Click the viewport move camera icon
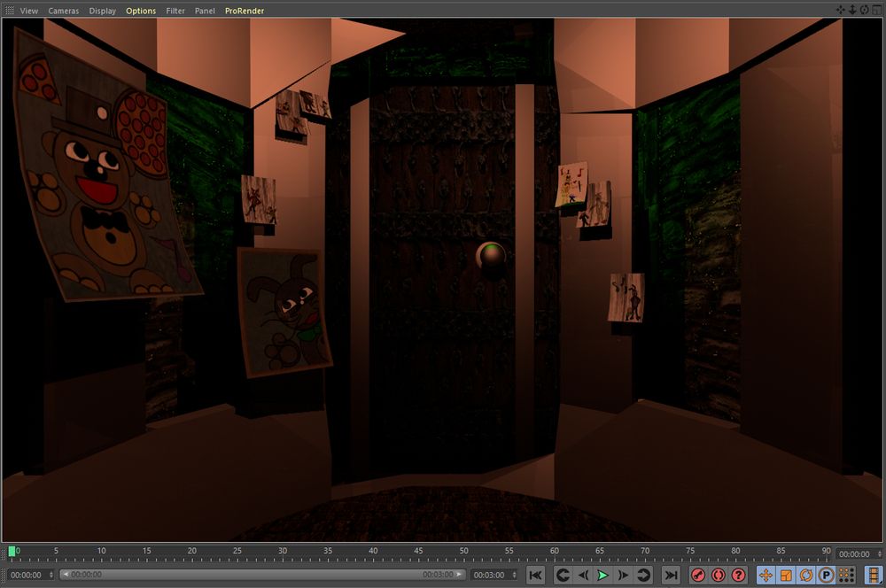 pos(841,10)
